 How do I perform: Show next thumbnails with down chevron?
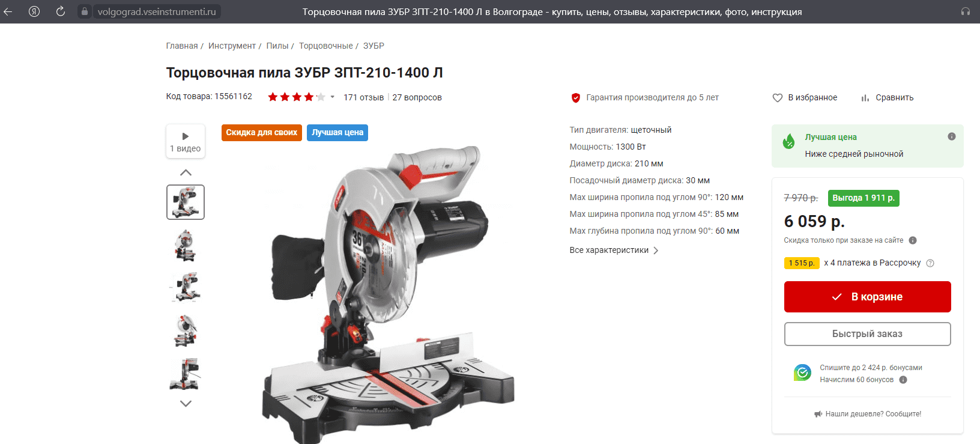coord(186,404)
